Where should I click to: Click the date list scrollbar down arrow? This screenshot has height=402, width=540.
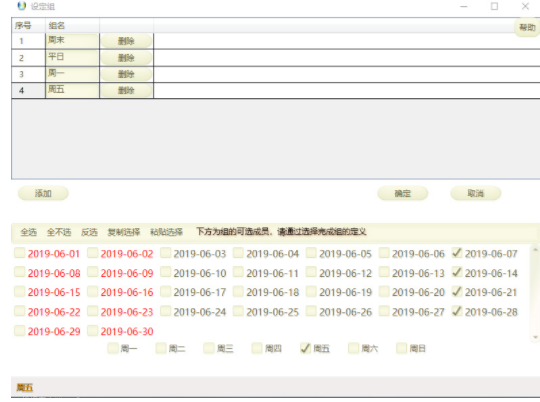click(x=535, y=337)
